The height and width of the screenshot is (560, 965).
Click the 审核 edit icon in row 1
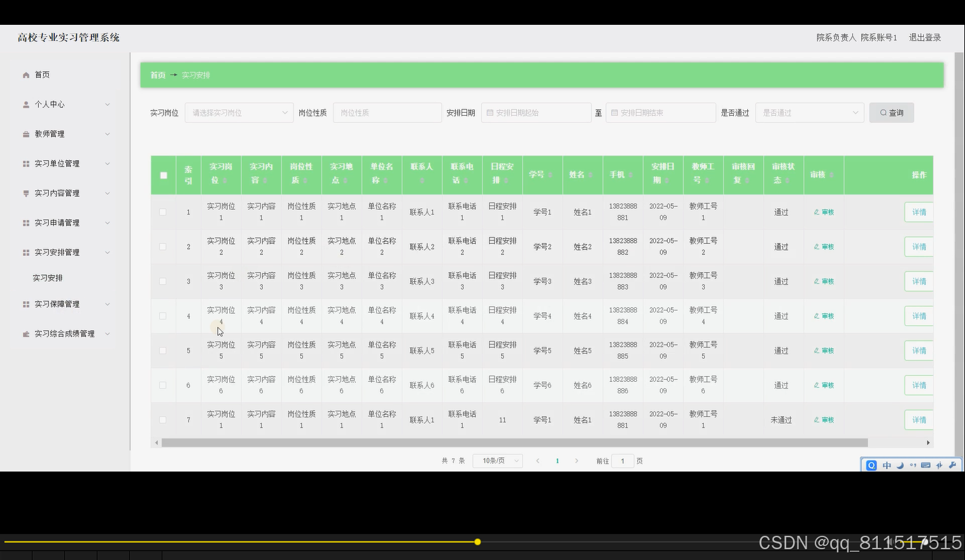tap(817, 212)
